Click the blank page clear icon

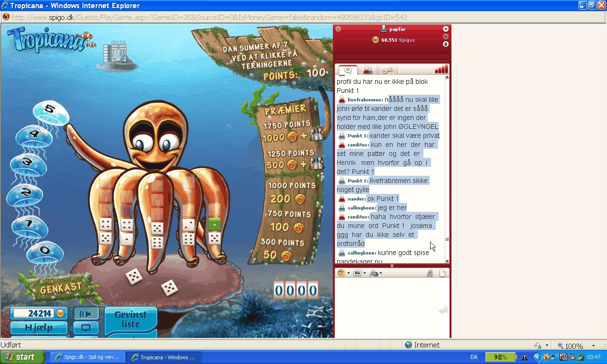(x=442, y=273)
